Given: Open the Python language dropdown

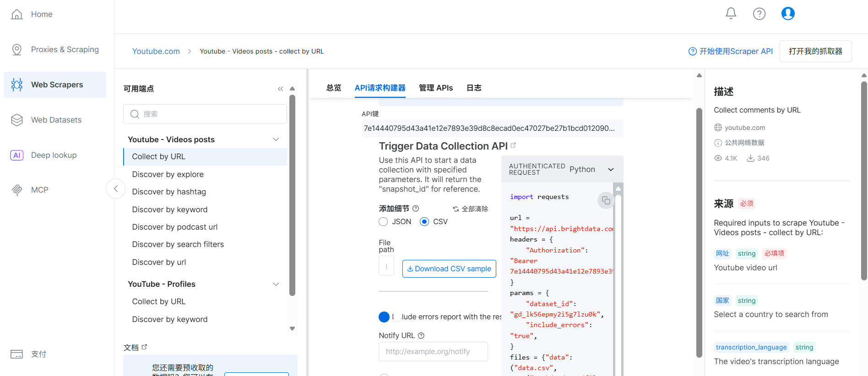Looking at the screenshot, I should coord(591,169).
